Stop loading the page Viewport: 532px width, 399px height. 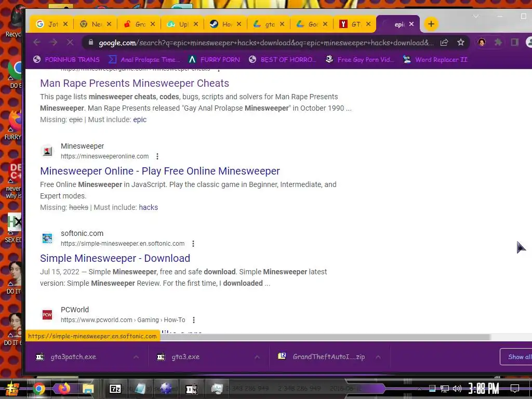click(x=70, y=43)
